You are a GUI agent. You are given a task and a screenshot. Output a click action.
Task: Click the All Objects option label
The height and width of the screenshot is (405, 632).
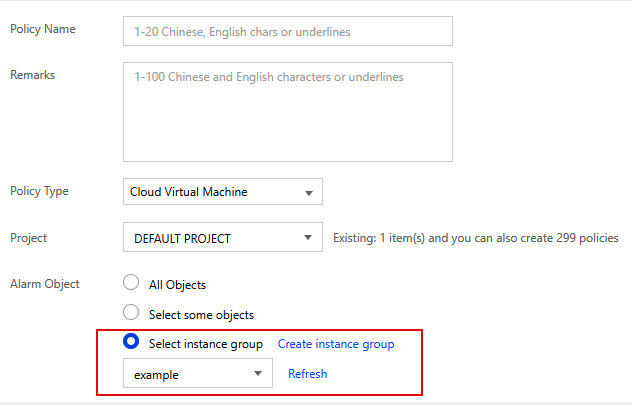tap(177, 285)
